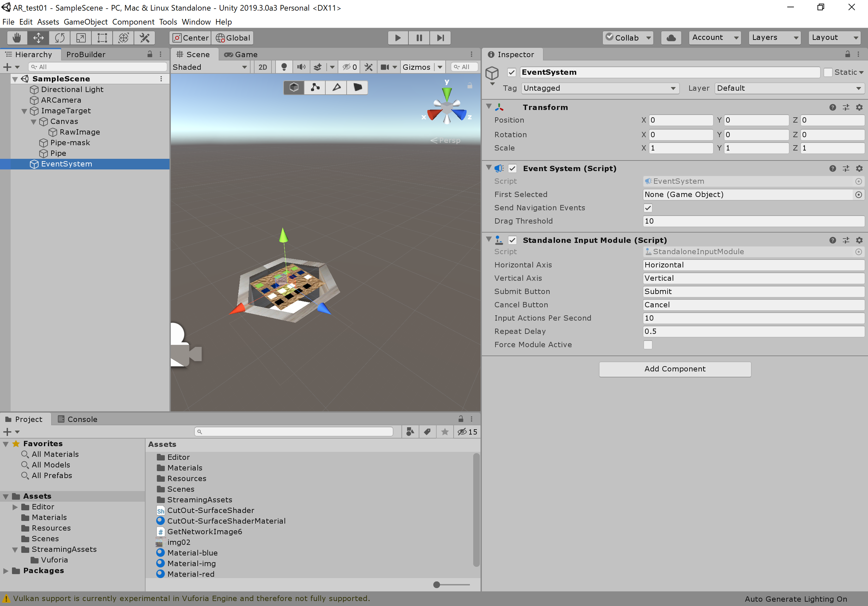Select the Hand tool in toolbar
The image size is (868, 606).
[x=17, y=38]
